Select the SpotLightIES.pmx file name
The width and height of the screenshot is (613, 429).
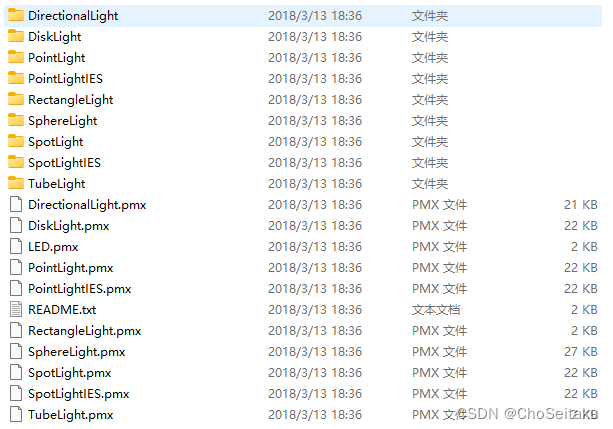(79, 394)
